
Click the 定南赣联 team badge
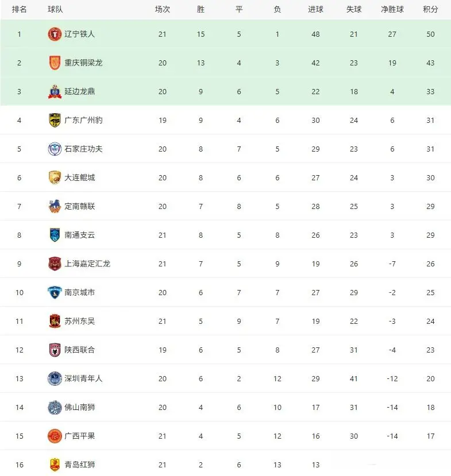(x=55, y=207)
